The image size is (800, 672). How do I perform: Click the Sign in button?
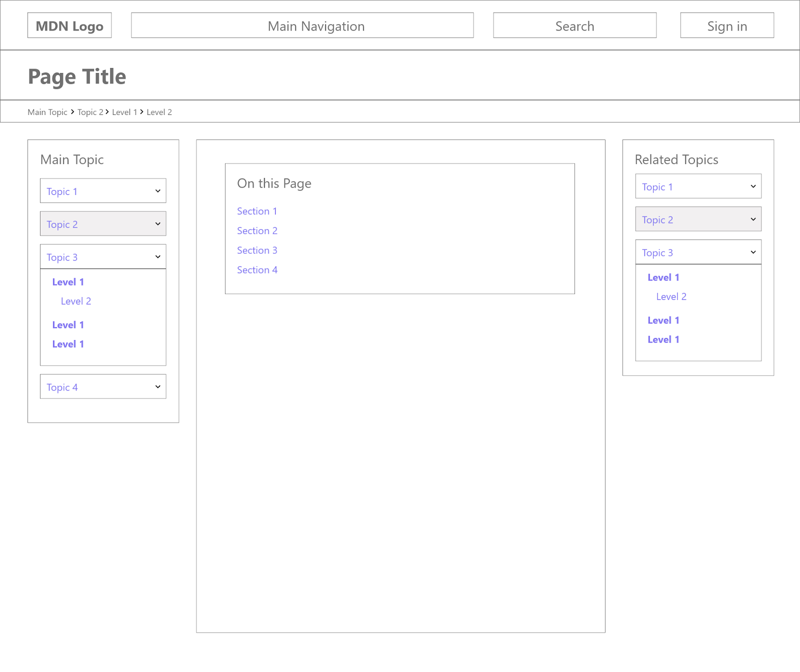click(x=726, y=25)
